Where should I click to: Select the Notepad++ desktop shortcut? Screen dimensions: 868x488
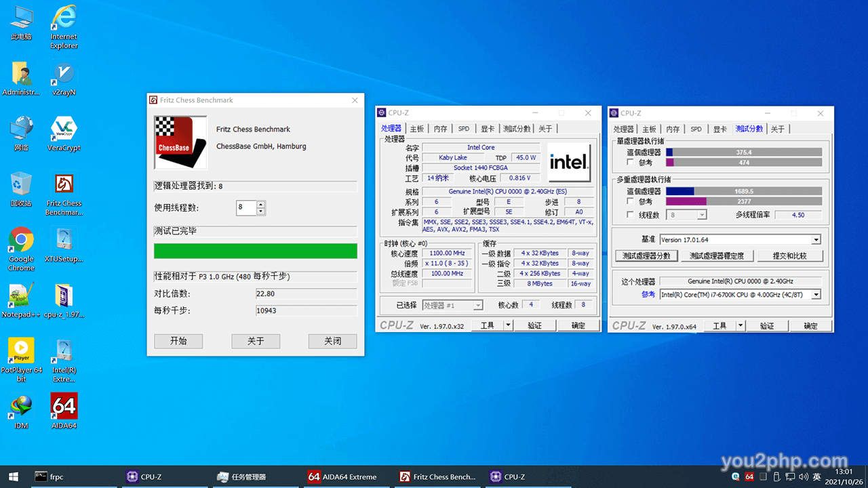pos(22,300)
